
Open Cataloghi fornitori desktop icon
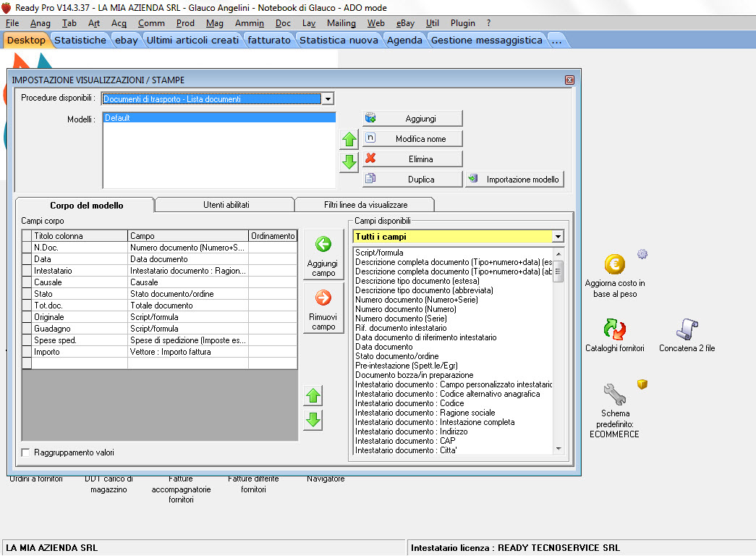(x=614, y=330)
